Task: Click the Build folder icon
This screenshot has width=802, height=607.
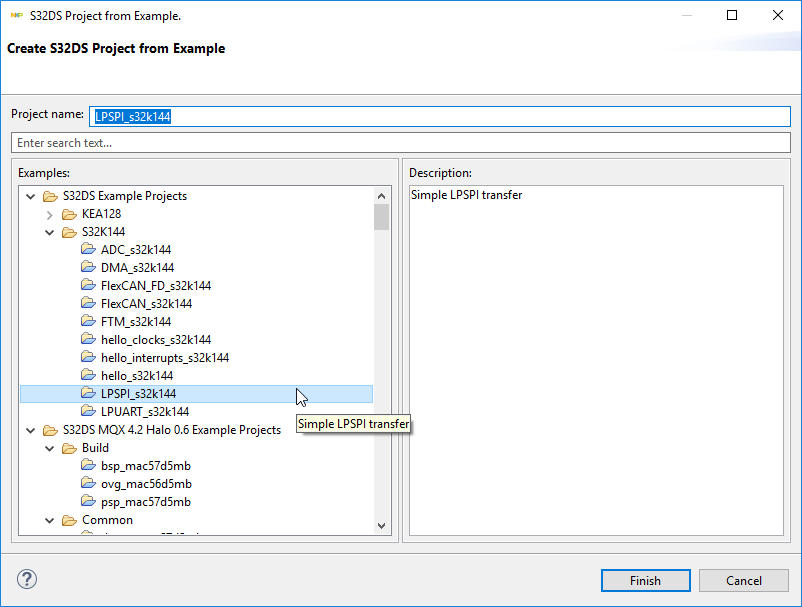Action: click(69, 448)
